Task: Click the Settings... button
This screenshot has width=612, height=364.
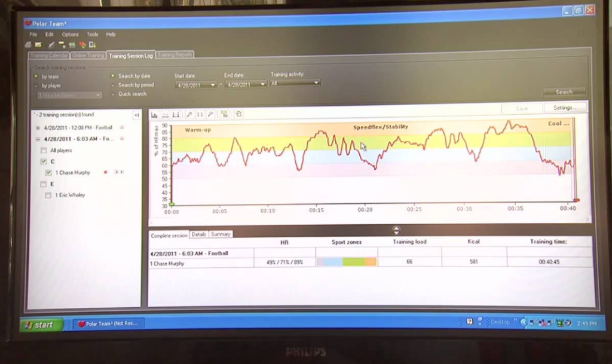Action: click(565, 108)
